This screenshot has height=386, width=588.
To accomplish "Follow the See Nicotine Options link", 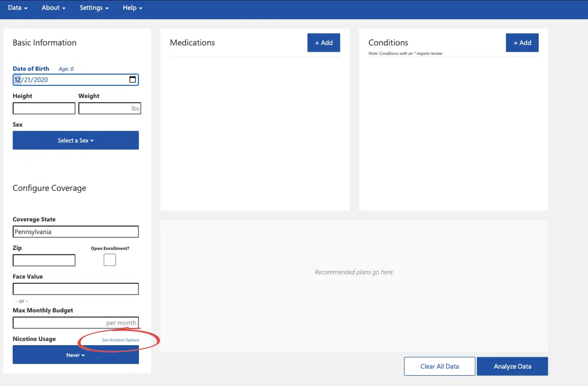I will point(121,340).
